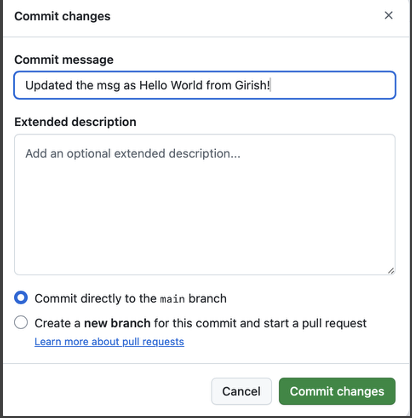Place cursor on the word 'Hello' in commit message
Image resolution: width=412 pixels, height=418 pixels.
coord(153,85)
